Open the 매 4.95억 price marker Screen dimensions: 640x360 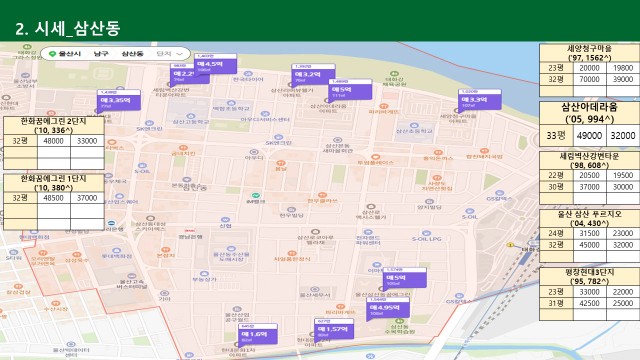pos(388,308)
